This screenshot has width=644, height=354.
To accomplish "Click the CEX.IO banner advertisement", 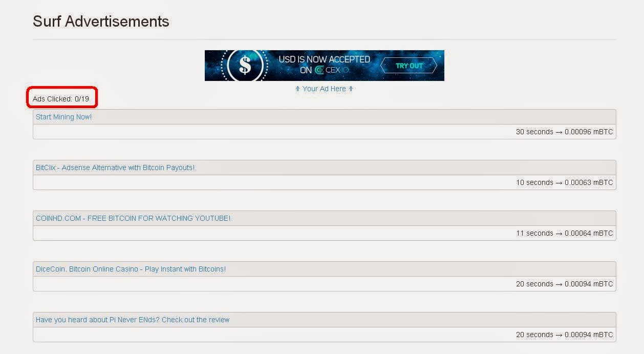I will (325, 66).
